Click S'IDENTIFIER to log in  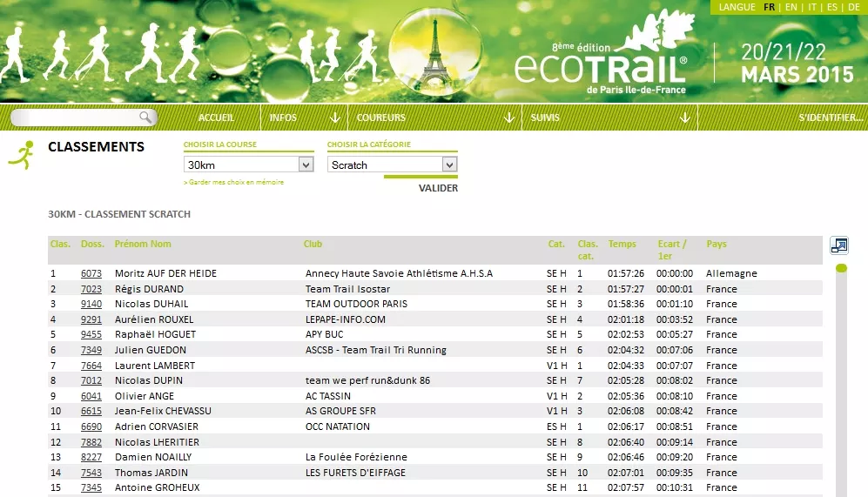[831, 118]
